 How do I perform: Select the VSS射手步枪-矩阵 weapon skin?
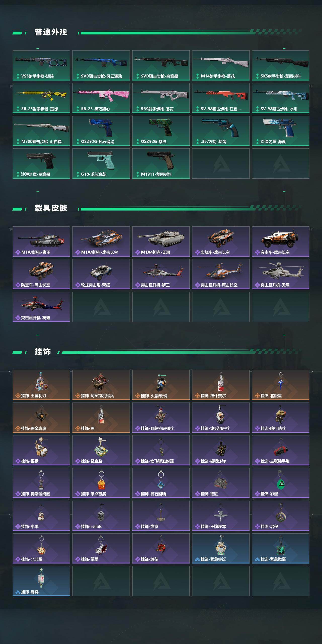(41, 65)
